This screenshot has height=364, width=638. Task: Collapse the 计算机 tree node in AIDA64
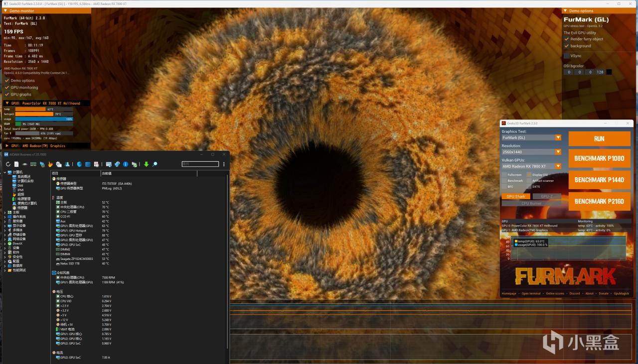[4, 172]
